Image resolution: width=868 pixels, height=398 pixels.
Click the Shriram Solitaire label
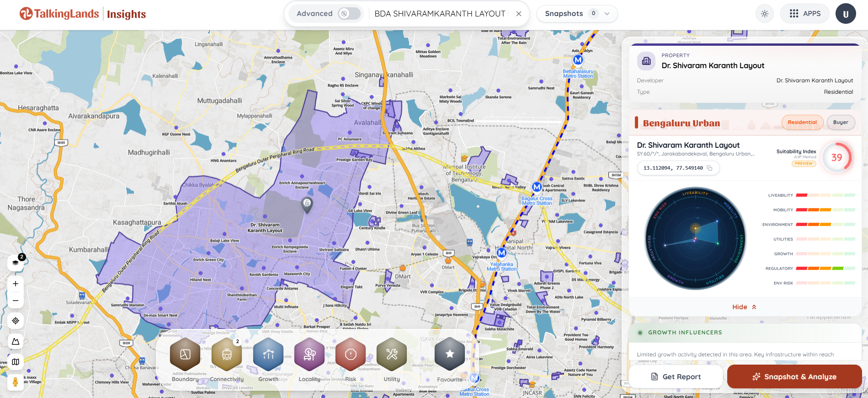tap(334, 250)
